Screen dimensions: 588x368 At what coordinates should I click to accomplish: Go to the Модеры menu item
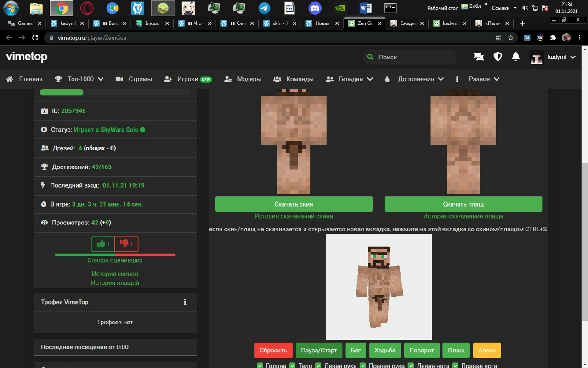tap(243, 79)
